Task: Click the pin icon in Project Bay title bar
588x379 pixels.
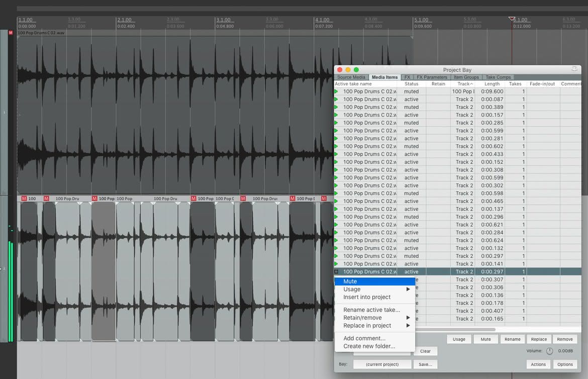Action: [574, 69]
